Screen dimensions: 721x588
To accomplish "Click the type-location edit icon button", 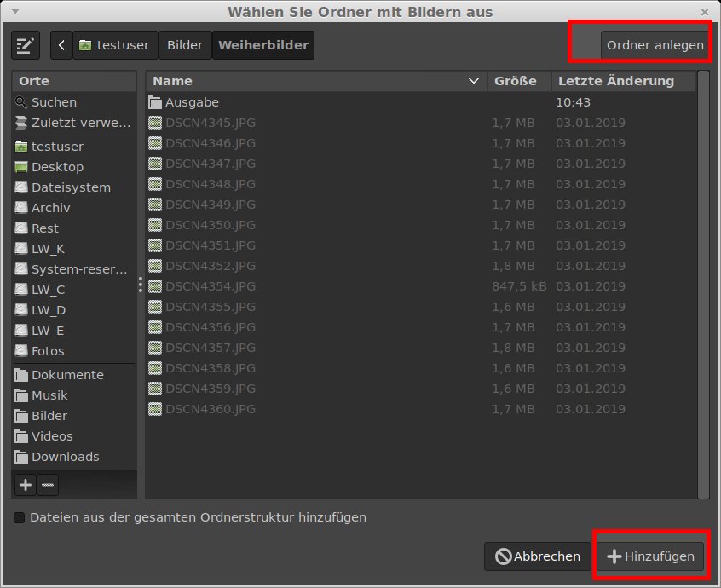I will pos(26,45).
